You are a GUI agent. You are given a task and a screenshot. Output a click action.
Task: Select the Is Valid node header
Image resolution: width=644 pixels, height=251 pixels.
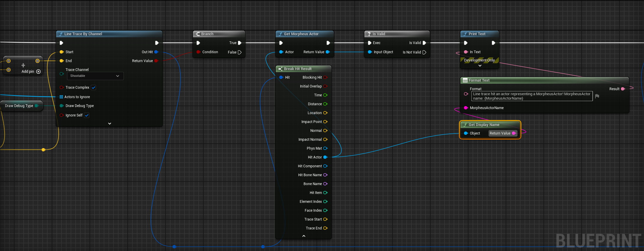tap(379, 34)
